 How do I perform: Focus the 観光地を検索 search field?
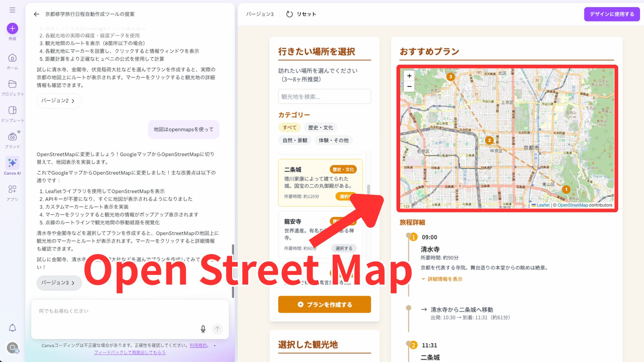pyautogui.click(x=324, y=97)
